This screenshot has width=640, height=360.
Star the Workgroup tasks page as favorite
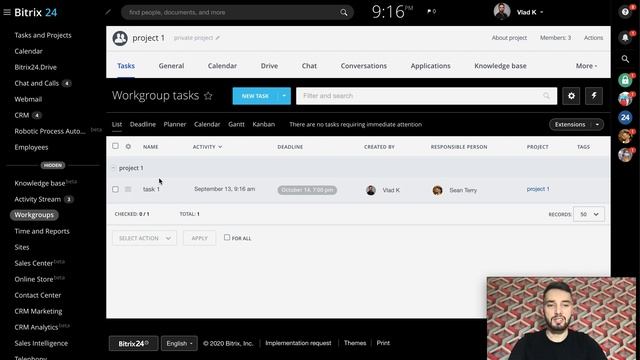click(x=208, y=96)
